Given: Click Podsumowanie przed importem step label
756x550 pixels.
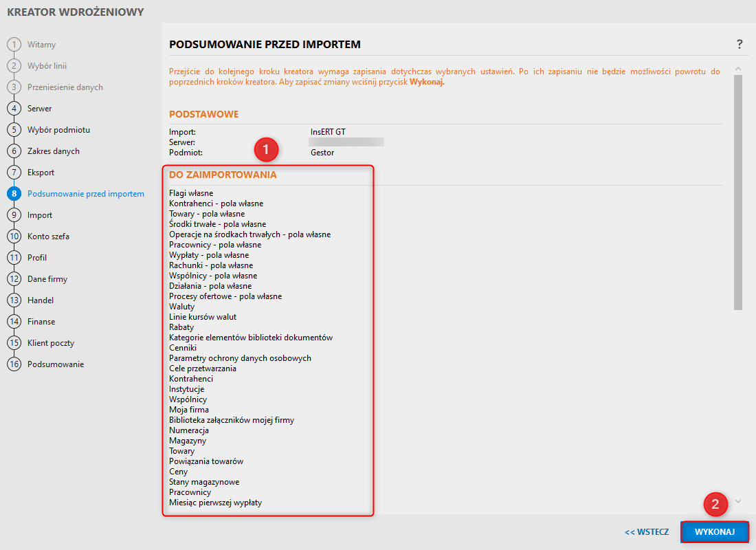Looking at the screenshot, I should [x=86, y=193].
